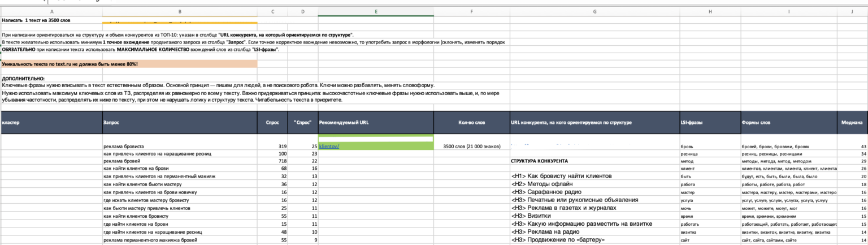Viewport: 868px width, 245px height.
Task: Click the 'Кол-во слов' header cell
Action: click(471, 122)
